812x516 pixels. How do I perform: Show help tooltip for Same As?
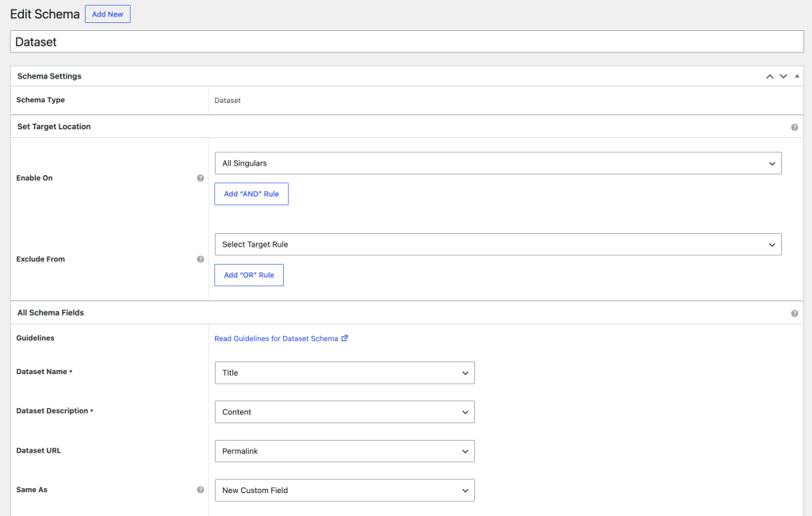coord(201,490)
